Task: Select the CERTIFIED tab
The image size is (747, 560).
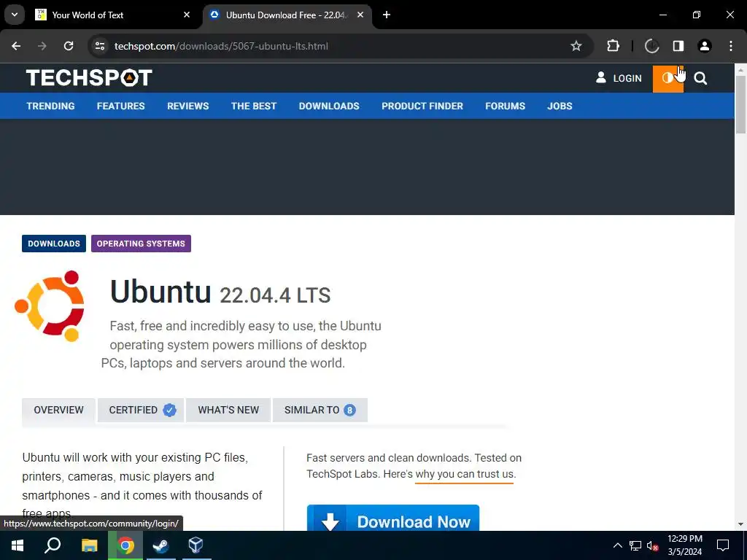Action: [141, 410]
